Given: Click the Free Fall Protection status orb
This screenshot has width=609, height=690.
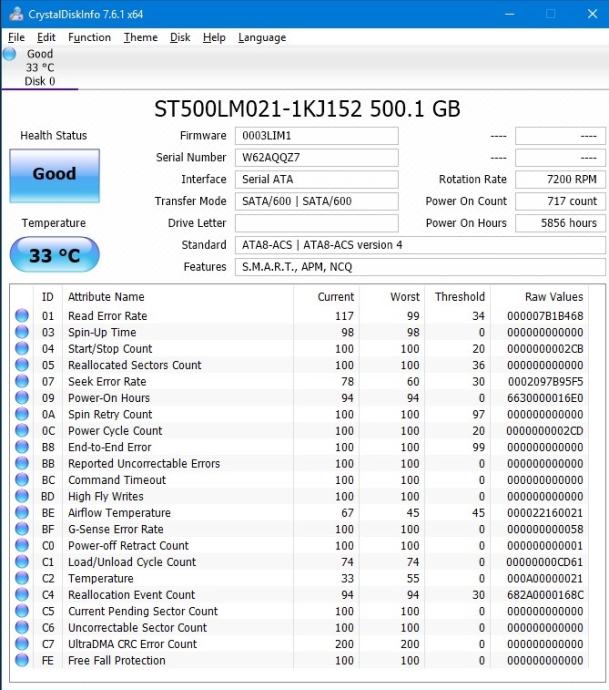Looking at the screenshot, I should (22, 660).
